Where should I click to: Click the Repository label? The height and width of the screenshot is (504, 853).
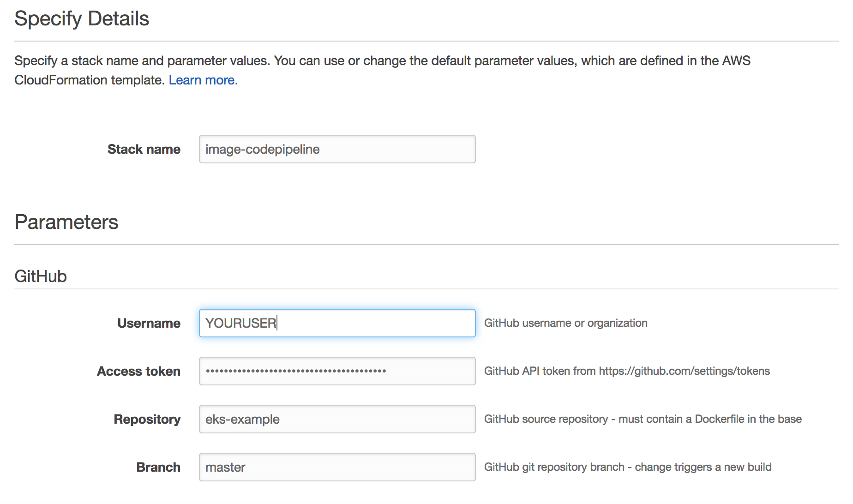coord(147,419)
